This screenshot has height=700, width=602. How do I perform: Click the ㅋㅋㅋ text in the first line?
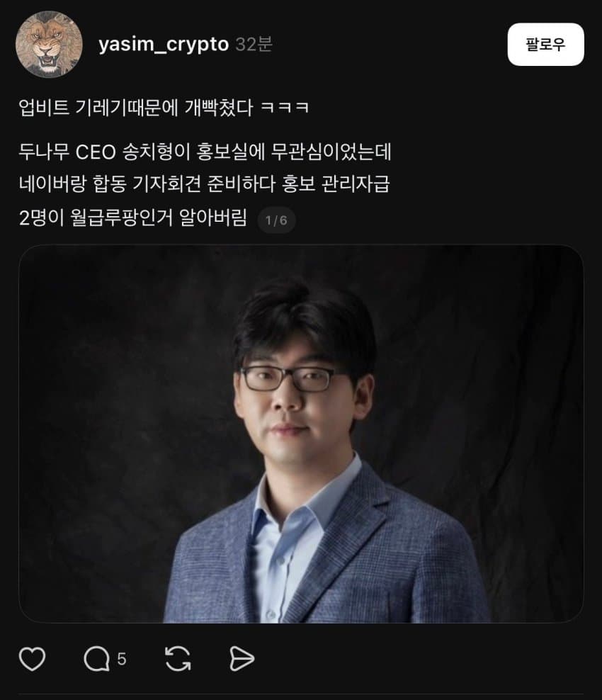285,108
